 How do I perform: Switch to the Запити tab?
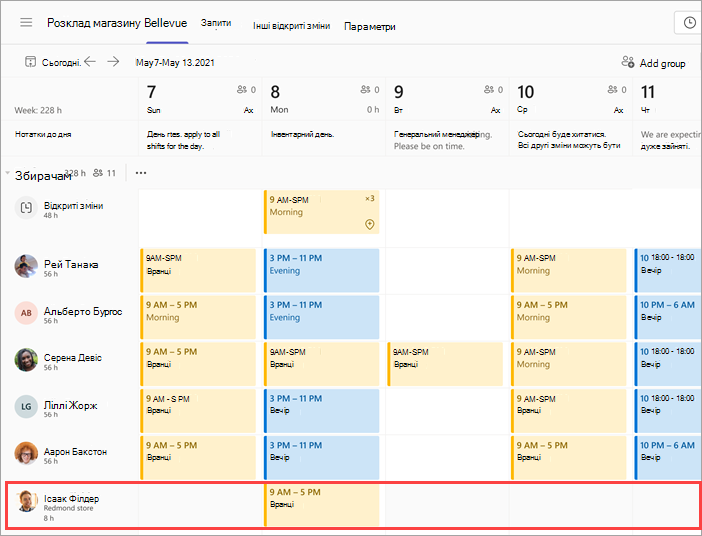click(216, 23)
